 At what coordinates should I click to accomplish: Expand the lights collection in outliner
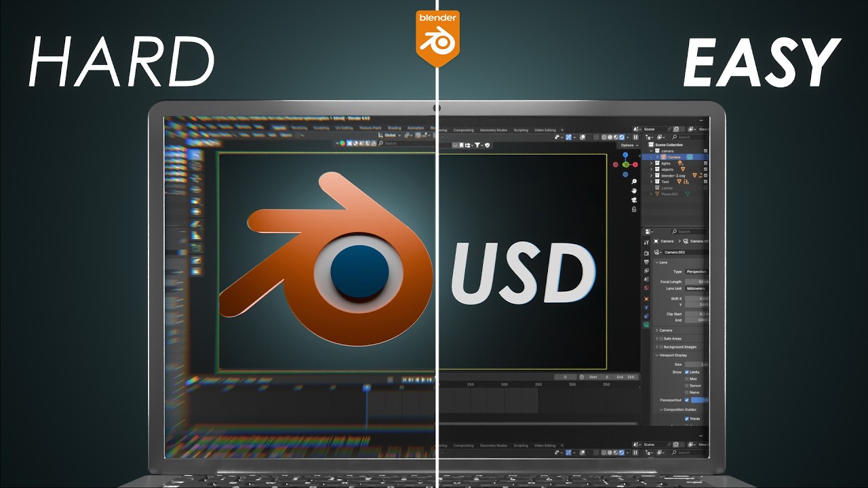[x=651, y=163]
